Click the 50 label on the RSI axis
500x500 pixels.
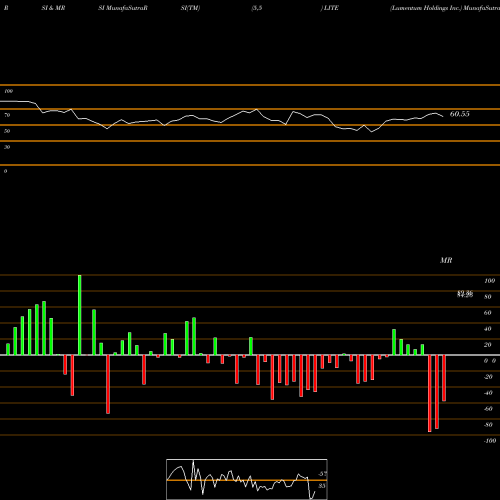tap(7, 131)
